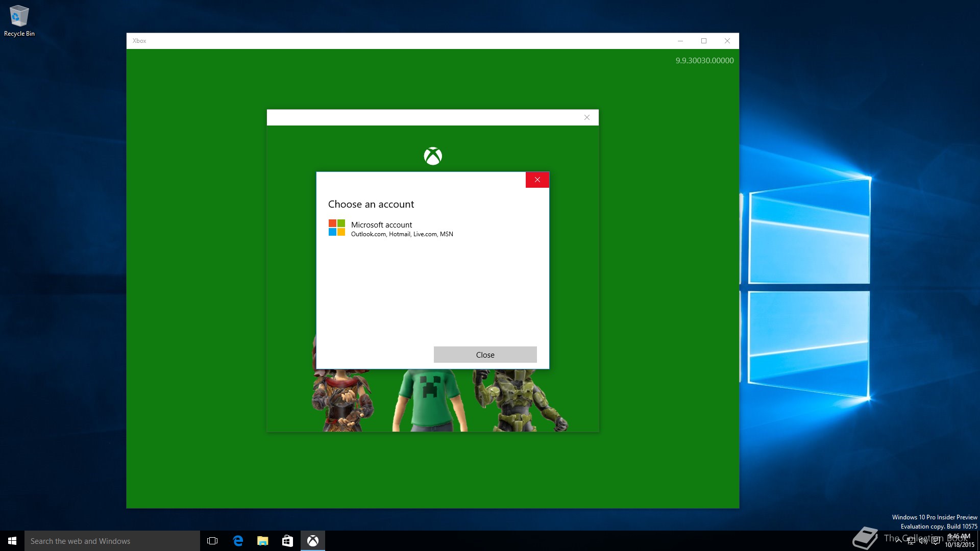The height and width of the screenshot is (551, 980).
Task: Open the Recycle Bin desktop icon
Action: 19,21
